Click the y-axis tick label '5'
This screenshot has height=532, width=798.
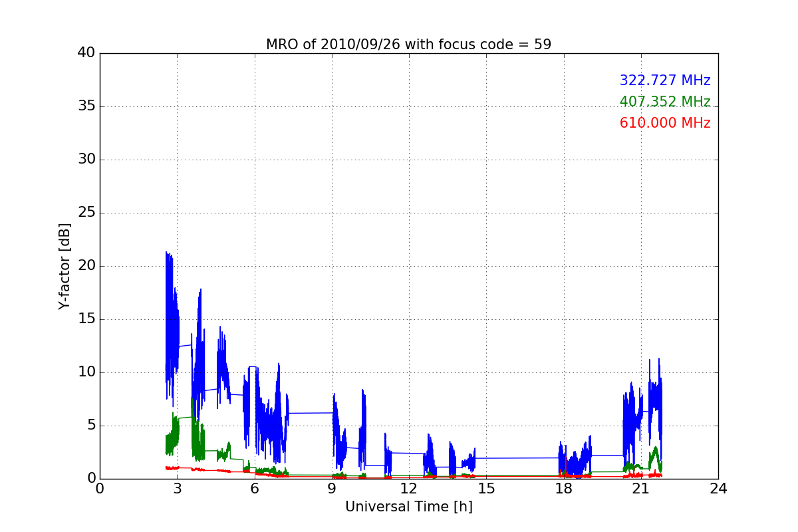tap(90, 426)
